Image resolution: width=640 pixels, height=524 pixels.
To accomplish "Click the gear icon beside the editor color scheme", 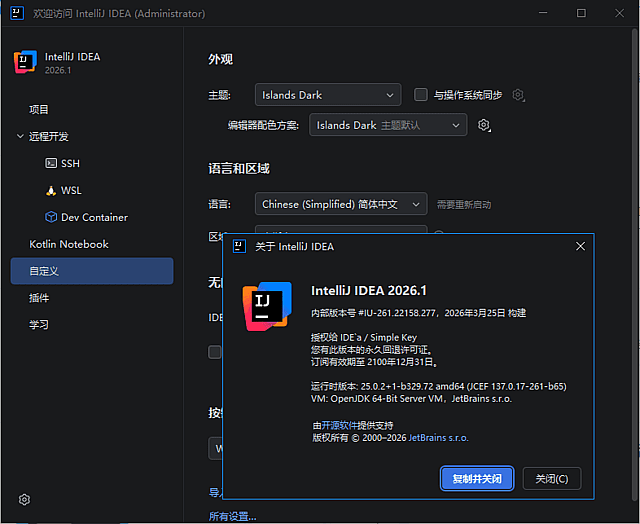I will (484, 125).
